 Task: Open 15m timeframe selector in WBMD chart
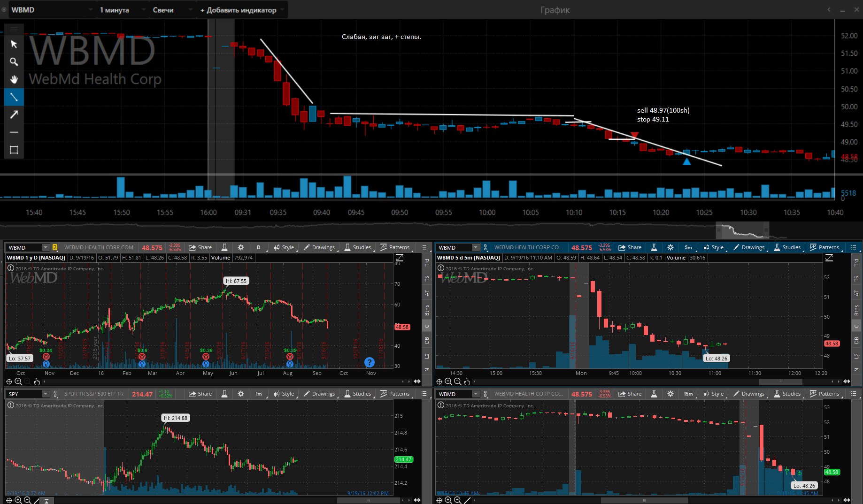pyautogui.click(x=688, y=394)
